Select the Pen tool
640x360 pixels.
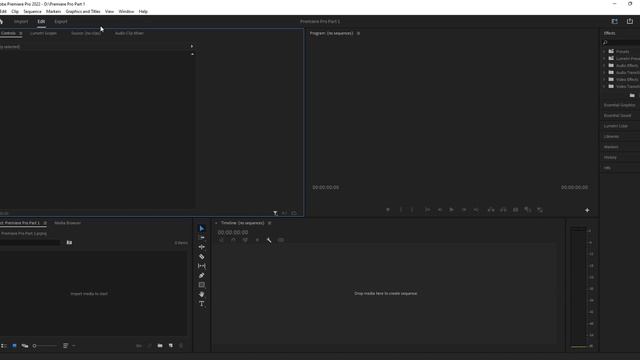tap(202, 276)
